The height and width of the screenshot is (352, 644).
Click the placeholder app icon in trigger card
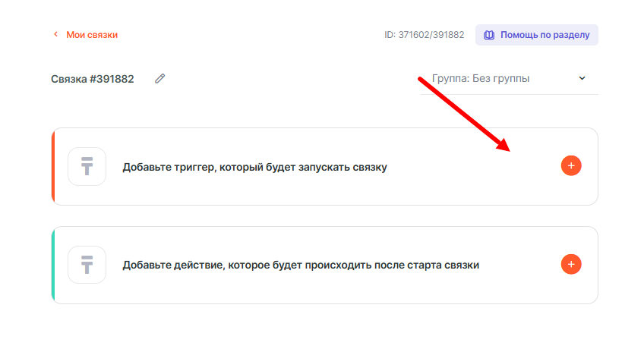tap(87, 166)
